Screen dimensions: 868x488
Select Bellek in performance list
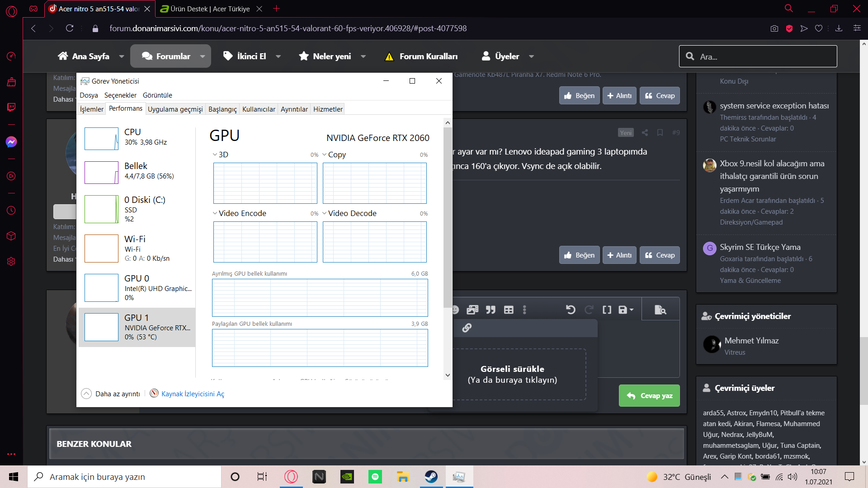(x=137, y=172)
